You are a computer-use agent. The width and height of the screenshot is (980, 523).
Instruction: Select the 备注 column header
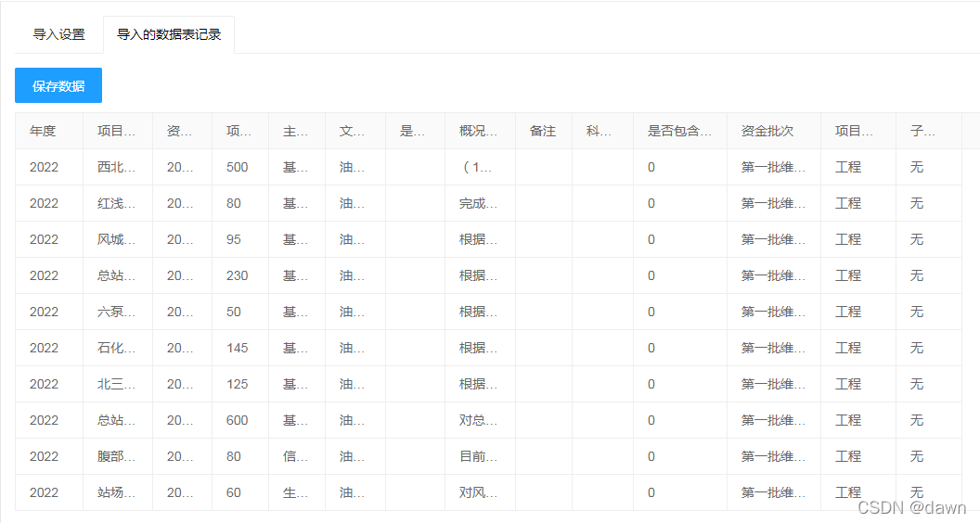click(543, 132)
